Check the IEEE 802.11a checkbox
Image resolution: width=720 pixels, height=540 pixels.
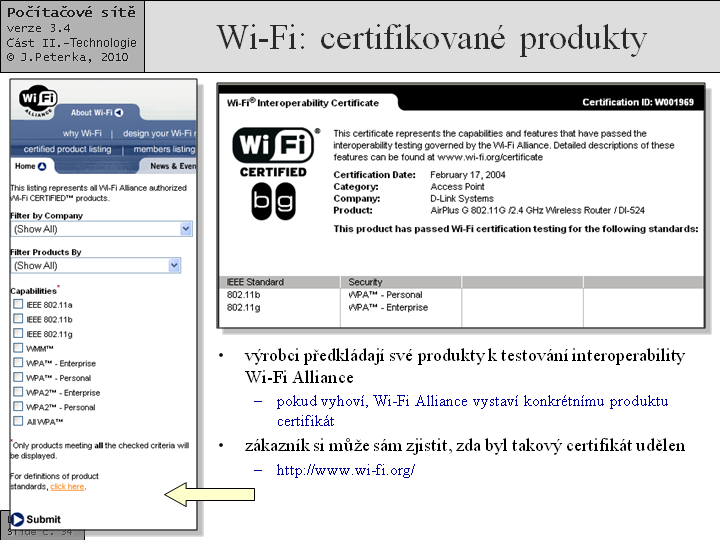[x=18, y=304]
